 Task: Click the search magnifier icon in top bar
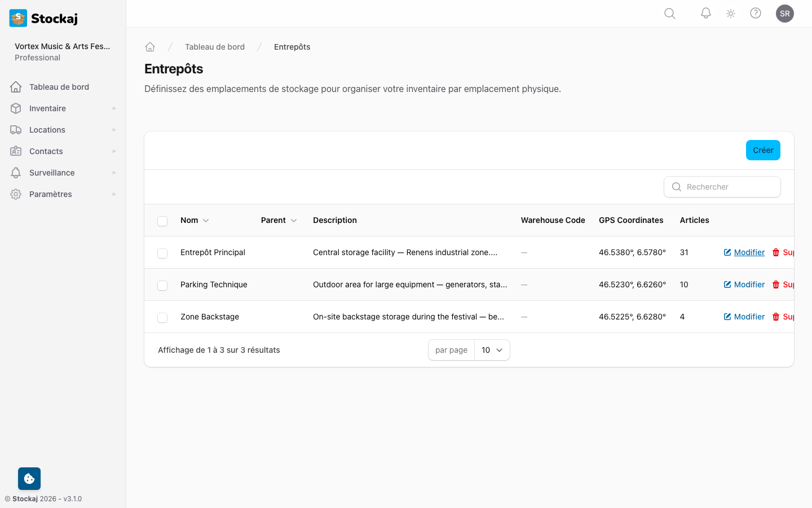click(x=669, y=14)
